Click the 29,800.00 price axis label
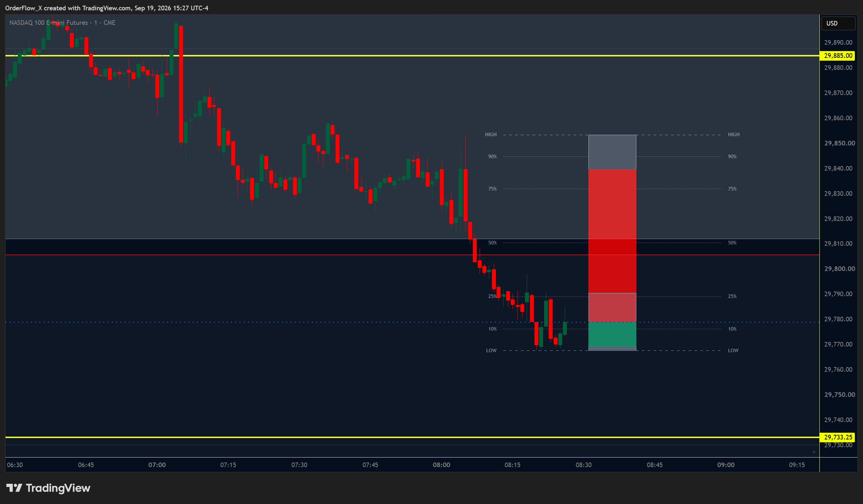This screenshot has height=504, width=863. click(840, 269)
